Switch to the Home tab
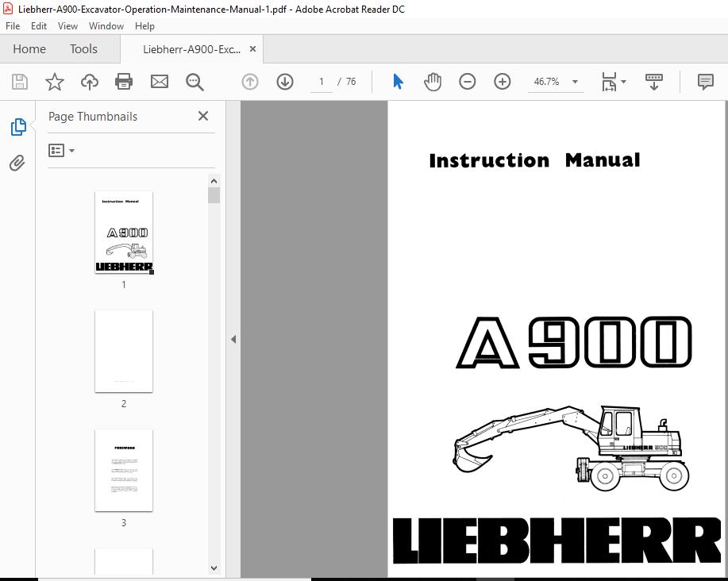The image size is (728, 581). coord(29,49)
